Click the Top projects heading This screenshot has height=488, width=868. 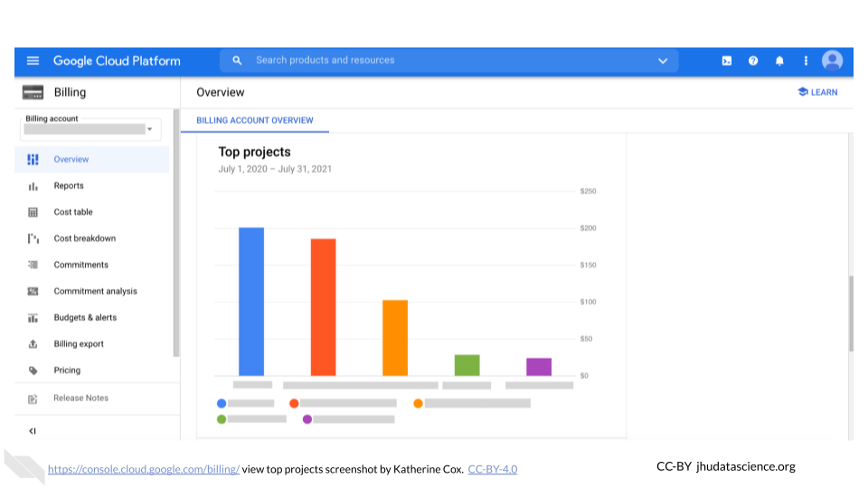tap(254, 152)
